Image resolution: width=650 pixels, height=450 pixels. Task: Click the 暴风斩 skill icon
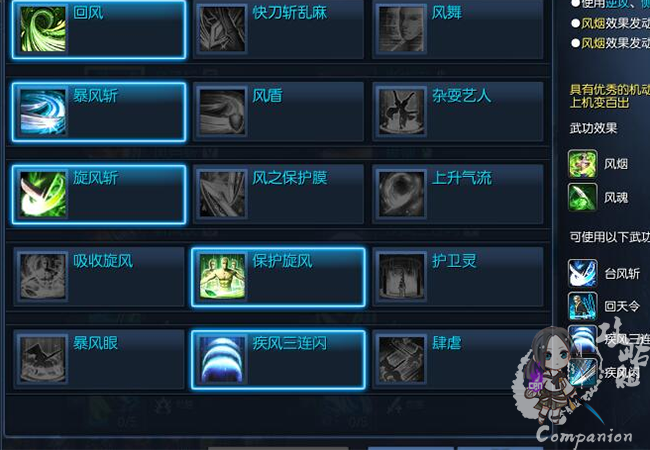[43, 112]
